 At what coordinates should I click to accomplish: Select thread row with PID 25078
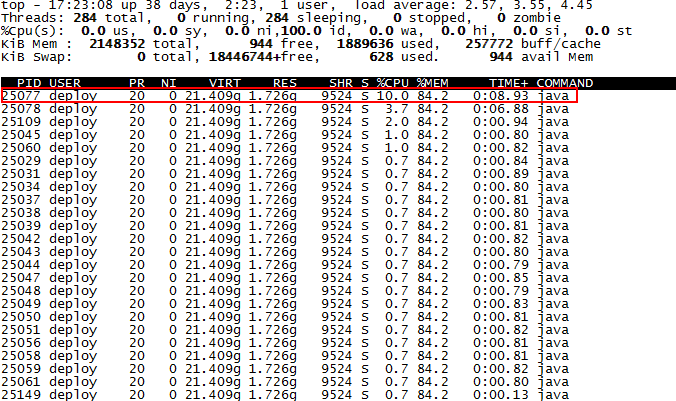coord(285,109)
